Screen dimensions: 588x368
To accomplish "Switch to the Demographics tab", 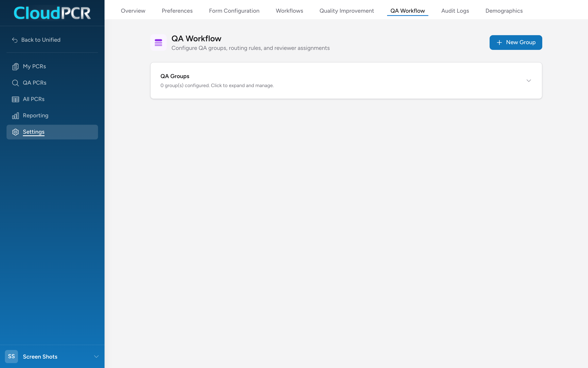I will click(504, 11).
